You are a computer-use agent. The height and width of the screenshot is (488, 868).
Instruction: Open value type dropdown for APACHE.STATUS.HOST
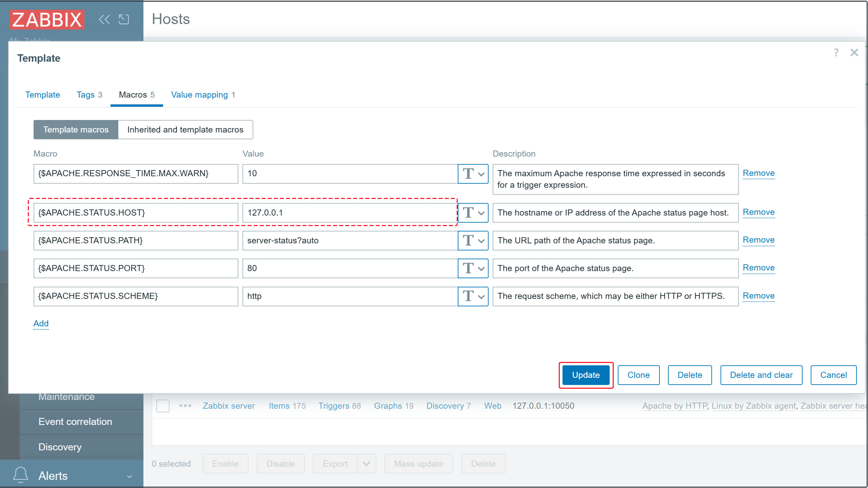(x=473, y=213)
